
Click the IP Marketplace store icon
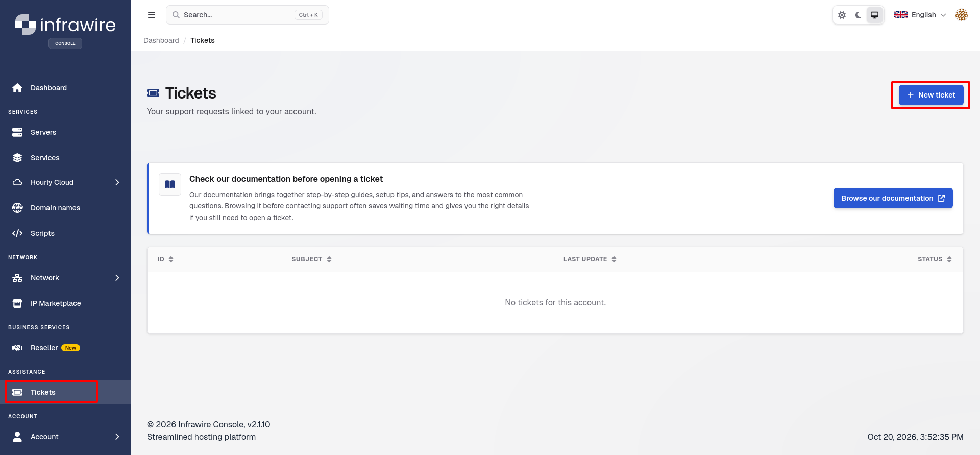click(17, 303)
